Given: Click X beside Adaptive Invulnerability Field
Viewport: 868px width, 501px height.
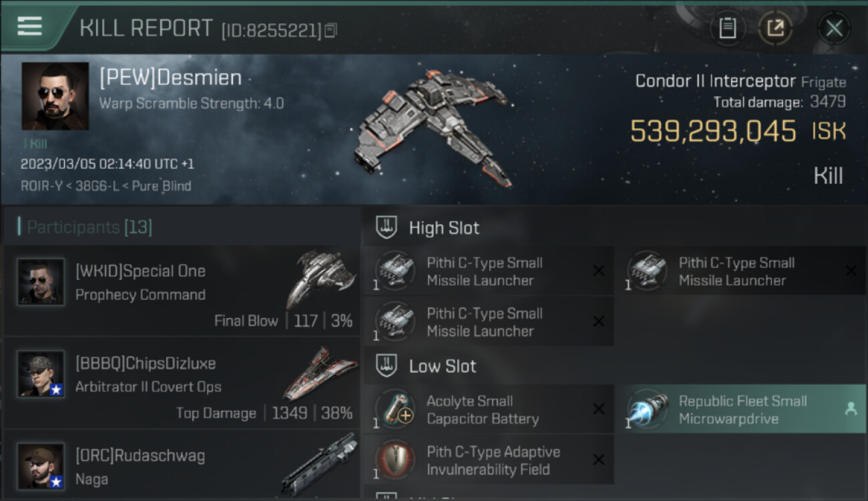Looking at the screenshot, I should point(599,460).
